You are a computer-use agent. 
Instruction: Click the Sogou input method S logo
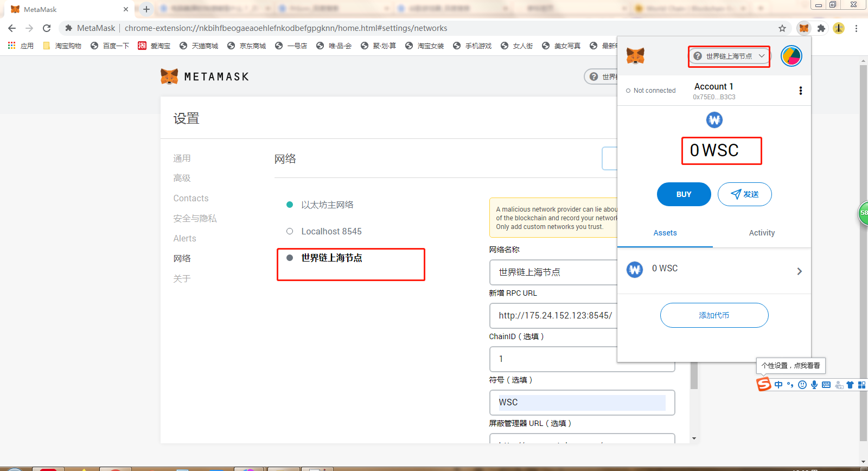764,384
